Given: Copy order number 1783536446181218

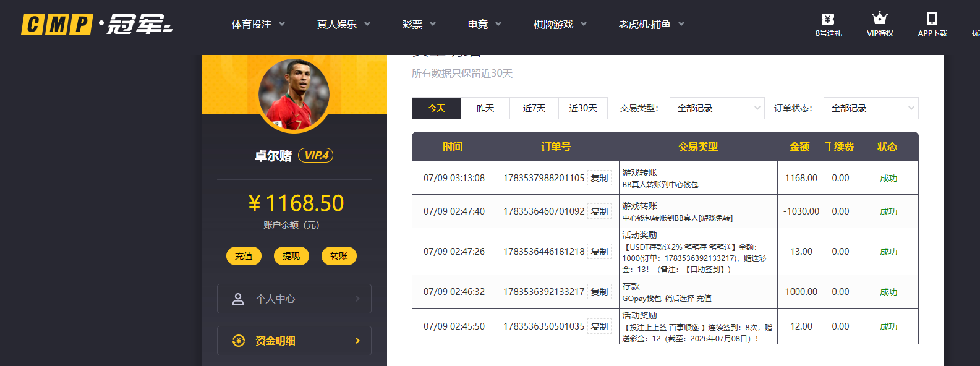Looking at the screenshot, I should tap(599, 252).
